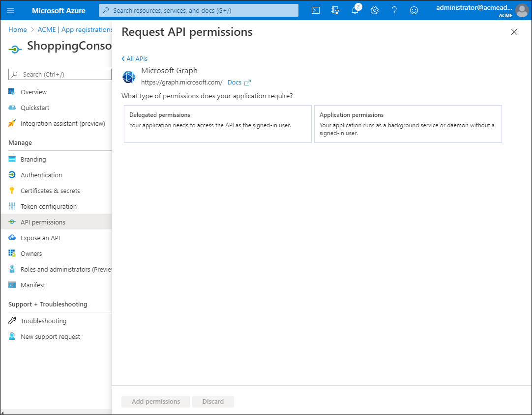The height and width of the screenshot is (415, 532).
Task: Open the feedback smiley icon
Action: pyautogui.click(x=414, y=10)
